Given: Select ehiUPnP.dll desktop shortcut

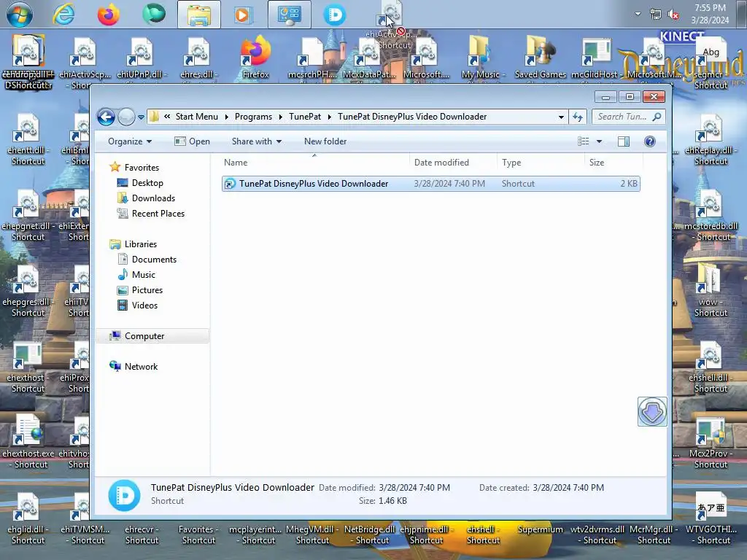Looking at the screenshot, I should click(x=142, y=57).
